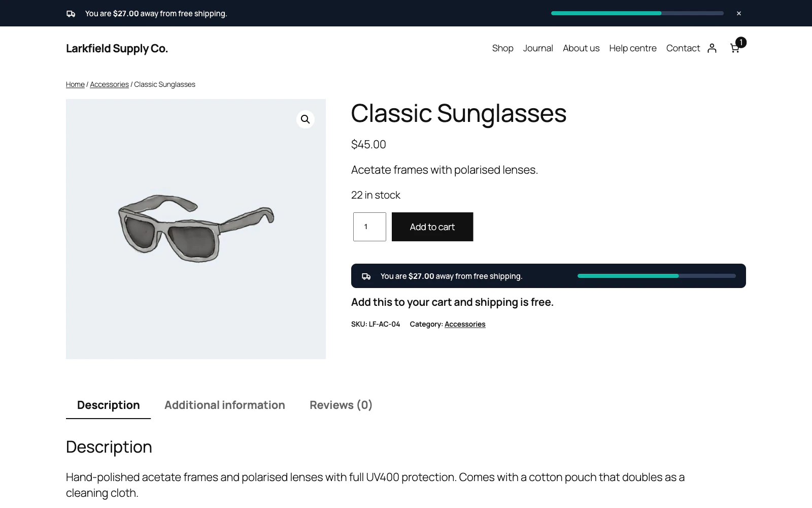This screenshot has height=508, width=812.
Task: Focus the quantity input field
Action: (x=369, y=227)
